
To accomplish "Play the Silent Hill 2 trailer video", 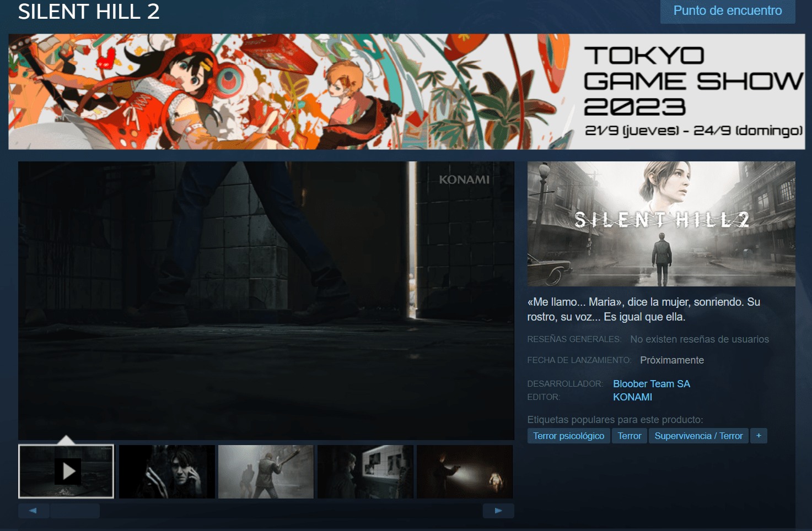I will (x=266, y=300).
